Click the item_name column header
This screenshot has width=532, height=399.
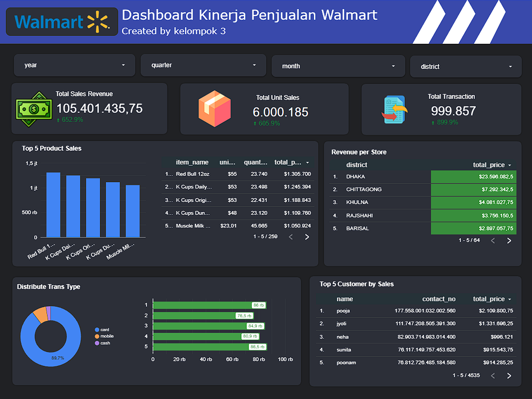coord(192,162)
